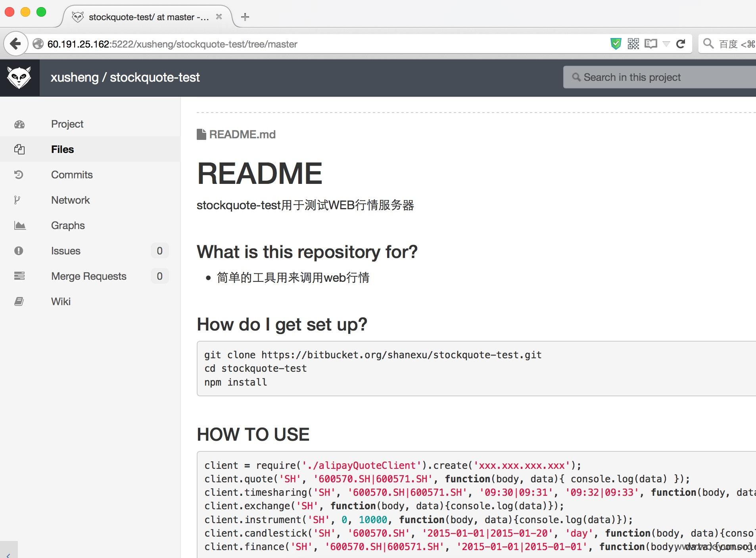Click the Graphs chart icon
Image resolution: width=756 pixels, height=558 pixels.
20,225
